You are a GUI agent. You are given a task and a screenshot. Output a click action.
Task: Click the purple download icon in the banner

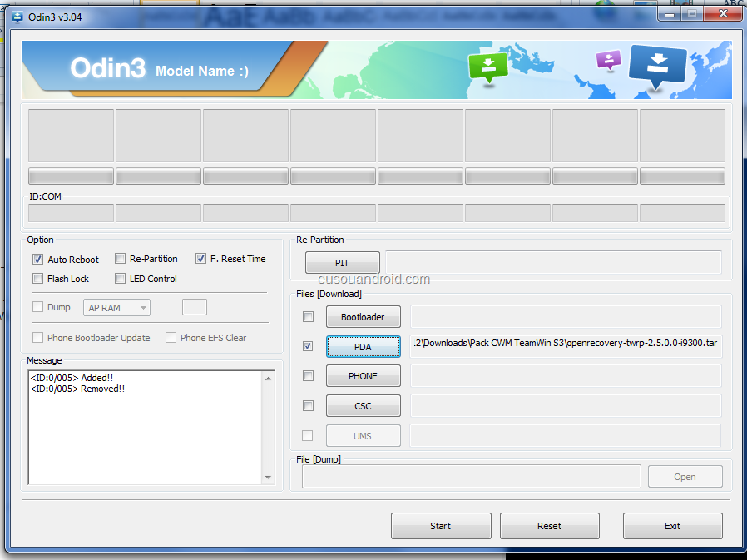pyautogui.click(x=609, y=61)
